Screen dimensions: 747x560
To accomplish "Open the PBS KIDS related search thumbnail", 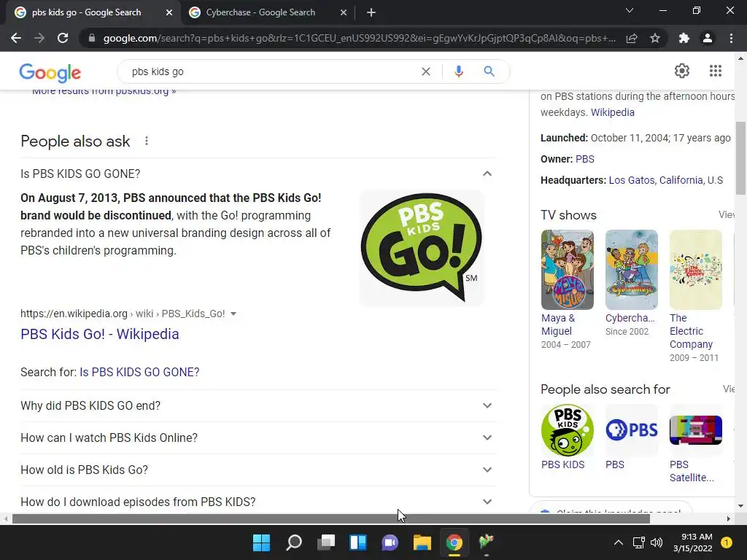I will coord(568,430).
